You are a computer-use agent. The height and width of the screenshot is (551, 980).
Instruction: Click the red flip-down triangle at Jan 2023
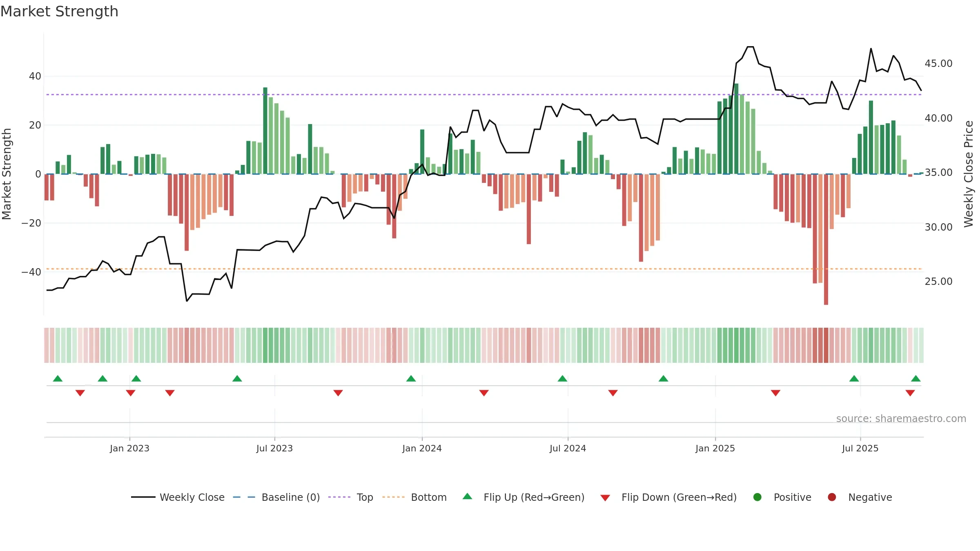point(131,393)
